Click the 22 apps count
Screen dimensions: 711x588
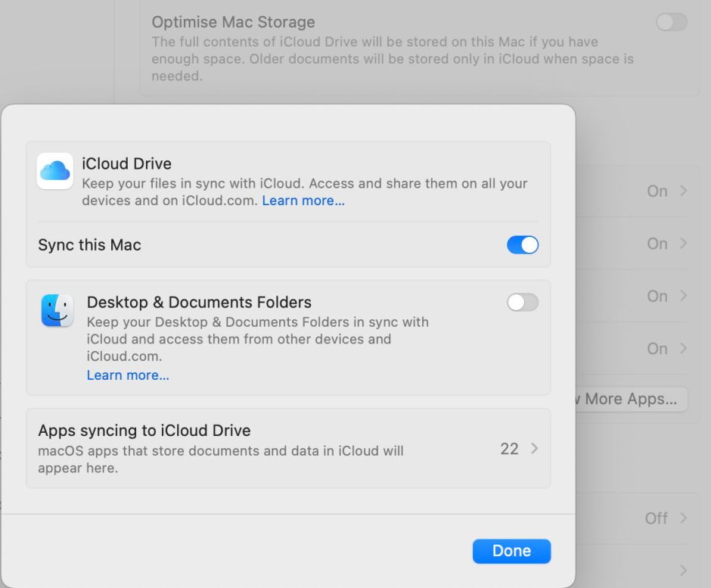(509, 449)
